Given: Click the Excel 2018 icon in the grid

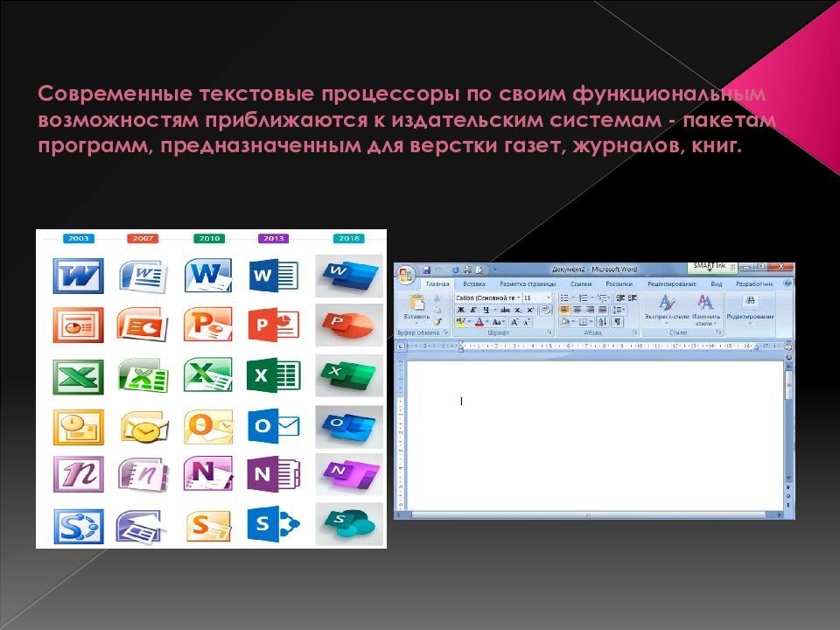Looking at the screenshot, I should pos(349,375).
